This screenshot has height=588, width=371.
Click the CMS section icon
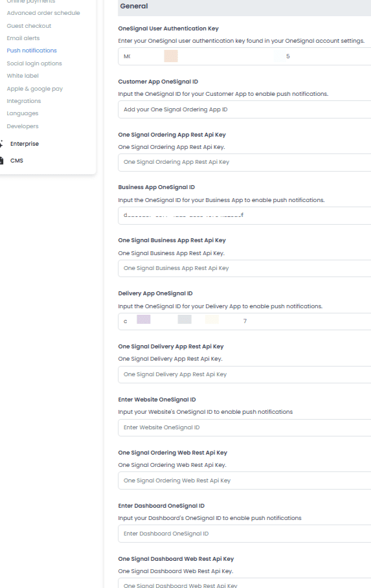1,161
